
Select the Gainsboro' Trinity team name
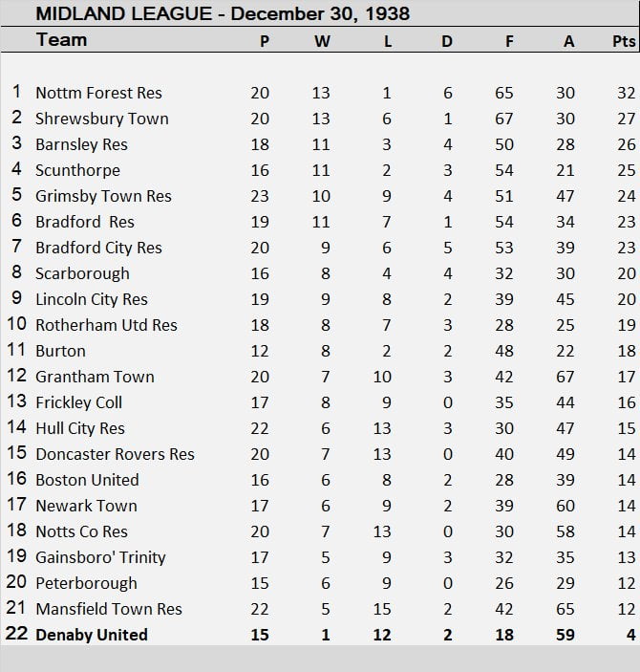(100, 557)
